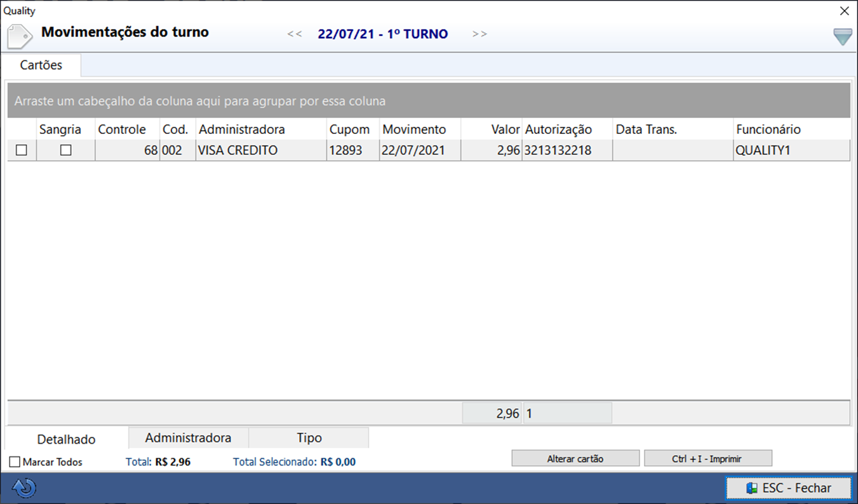Sort by the Valor column header
Viewport: 858px width, 504px height.
[x=492, y=129]
